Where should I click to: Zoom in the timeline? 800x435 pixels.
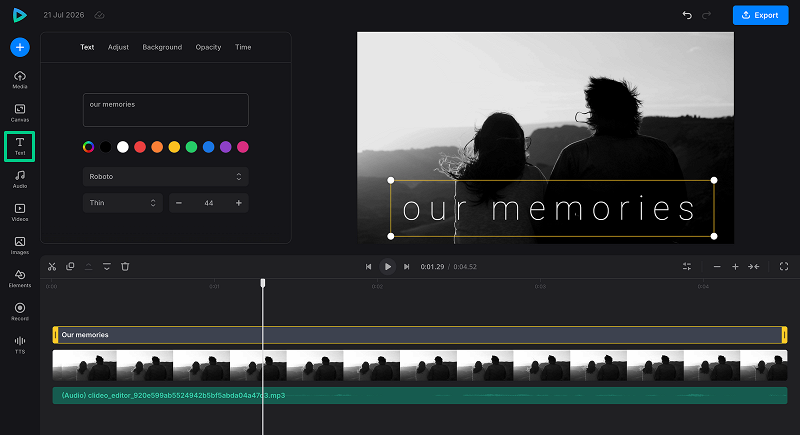click(735, 267)
